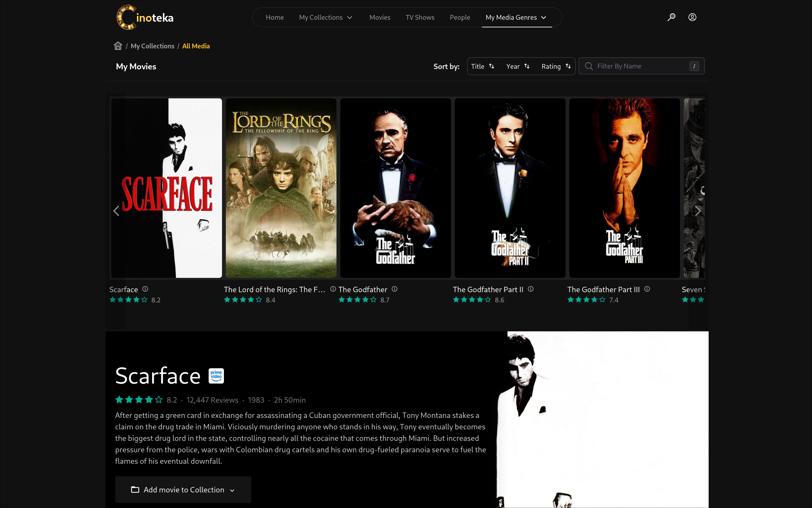Screen dimensions: 812x508
Task: Open the user account profile icon
Action: [692, 17]
